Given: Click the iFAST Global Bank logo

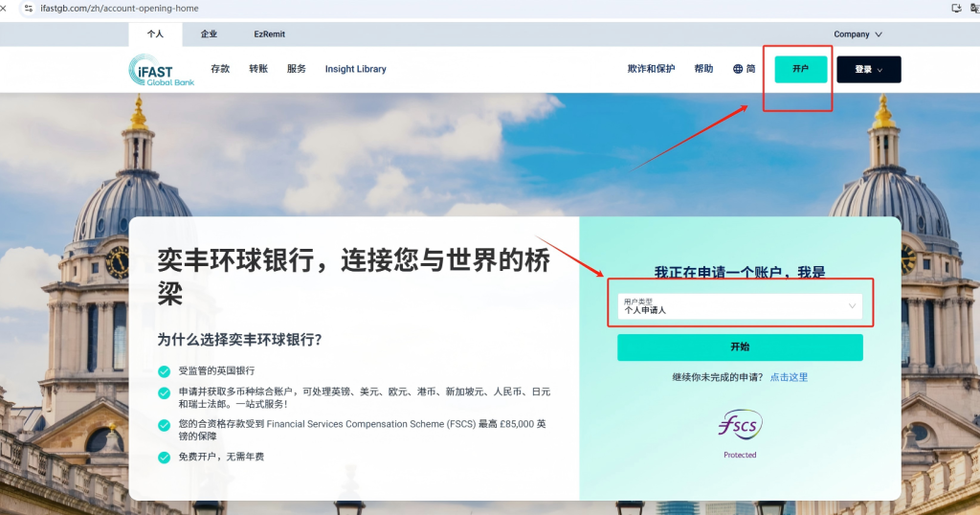Looking at the screenshot, I should (x=162, y=70).
